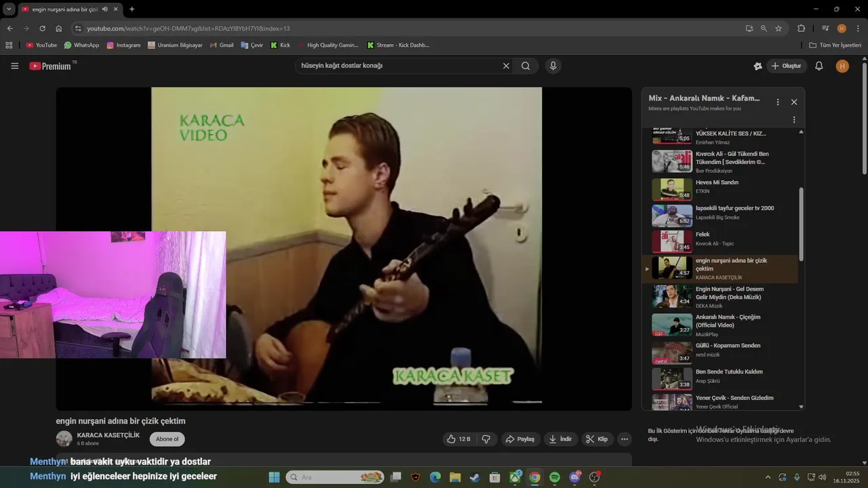The height and width of the screenshot is (488, 868).
Task: Open Windows Start menu
Action: coord(274,477)
